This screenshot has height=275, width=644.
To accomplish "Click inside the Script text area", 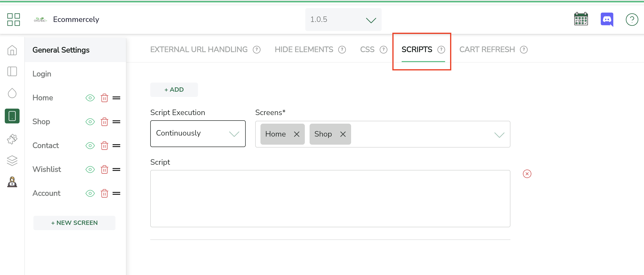I will (330, 198).
